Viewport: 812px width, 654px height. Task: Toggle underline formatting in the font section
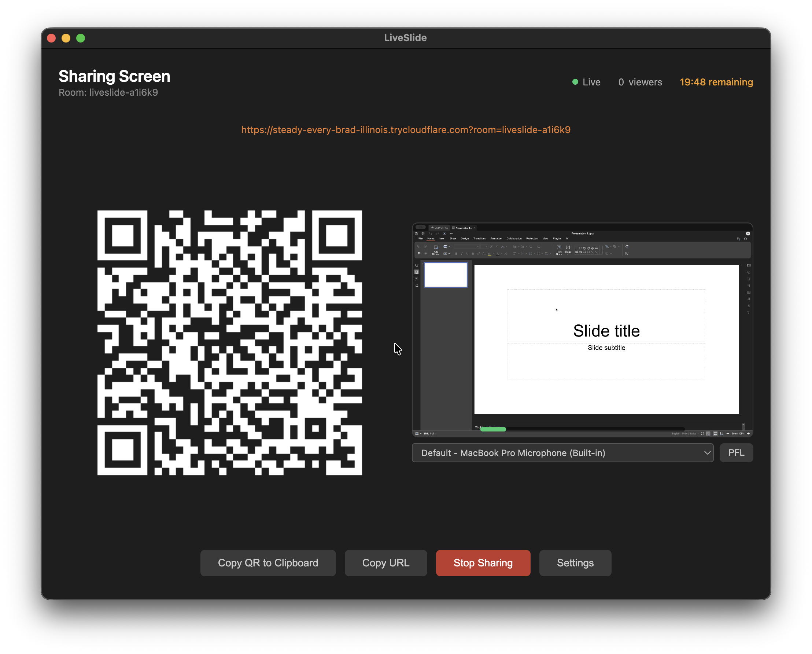point(468,254)
